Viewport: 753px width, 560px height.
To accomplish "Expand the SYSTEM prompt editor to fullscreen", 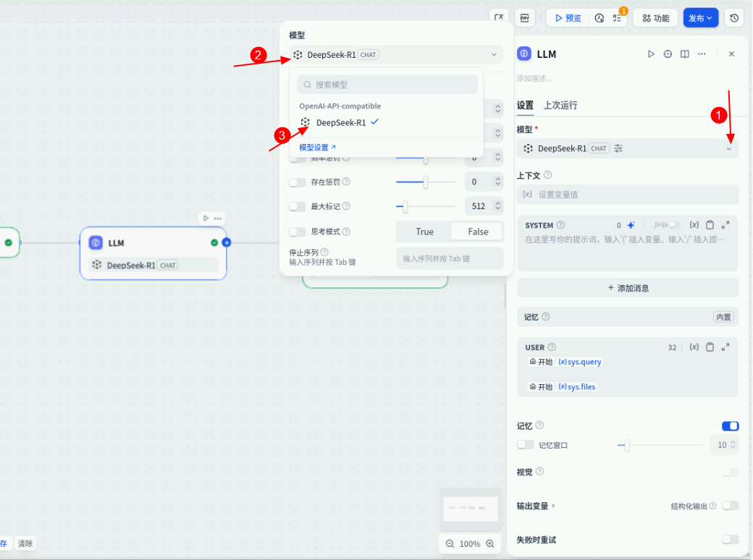I will coord(725,224).
